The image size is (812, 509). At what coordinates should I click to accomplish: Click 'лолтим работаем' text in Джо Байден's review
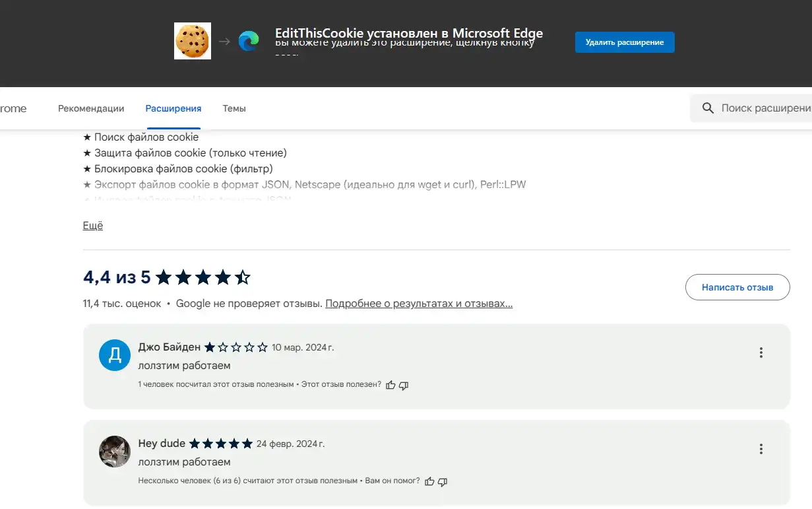click(x=185, y=366)
